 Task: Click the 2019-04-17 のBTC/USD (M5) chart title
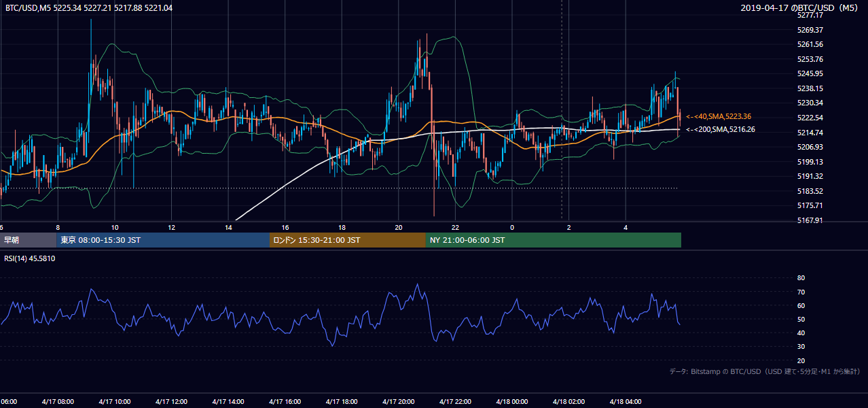pos(800,7)
